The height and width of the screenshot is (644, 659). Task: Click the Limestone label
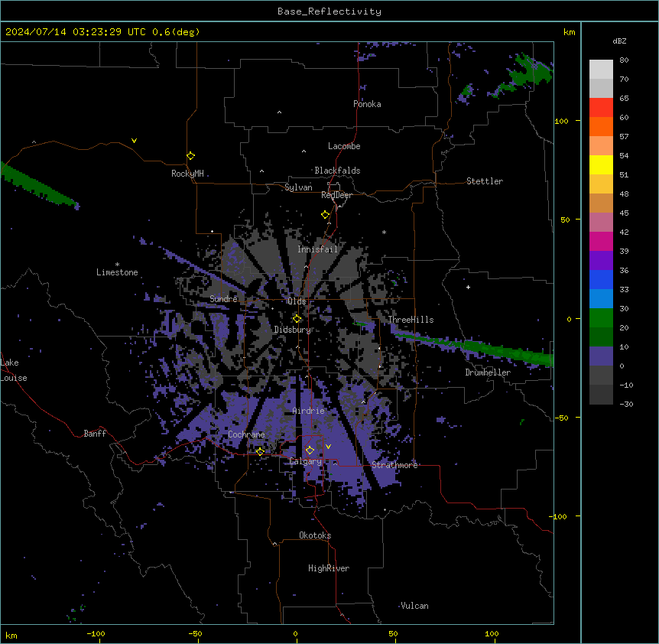(x=117, y=272)
